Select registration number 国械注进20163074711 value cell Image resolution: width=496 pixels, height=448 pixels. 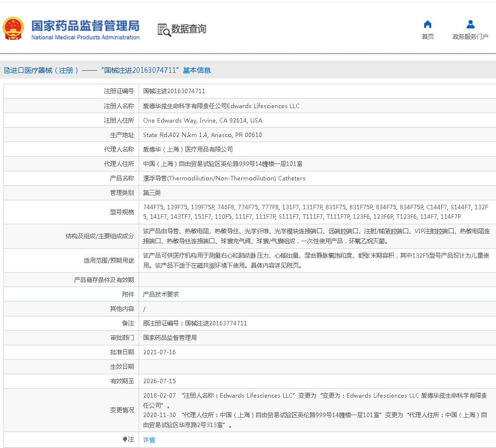(x=174, y=91)
